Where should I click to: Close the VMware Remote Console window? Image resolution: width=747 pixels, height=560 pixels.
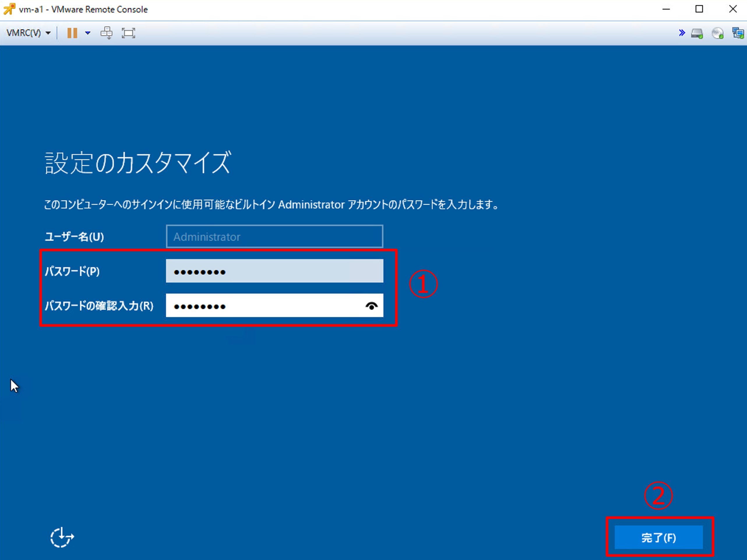(x=733, y=9)
